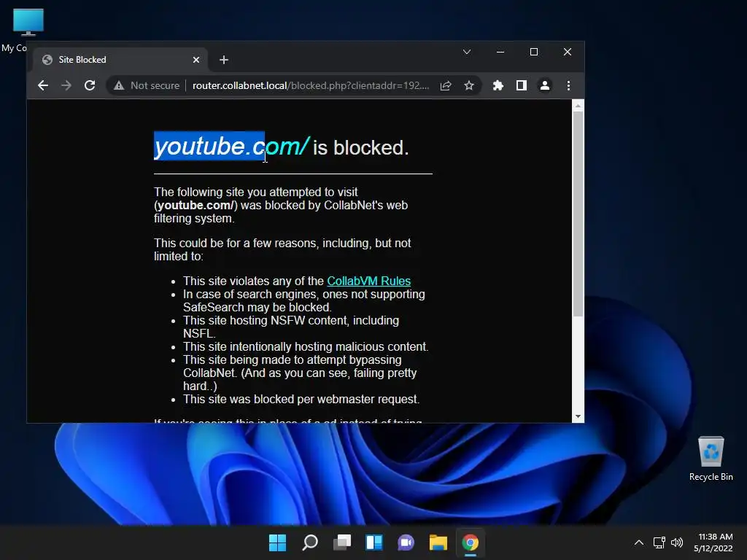Click the browser forward arrow
This screenshot has height=560, width=747.
click(x=66, y=86)
